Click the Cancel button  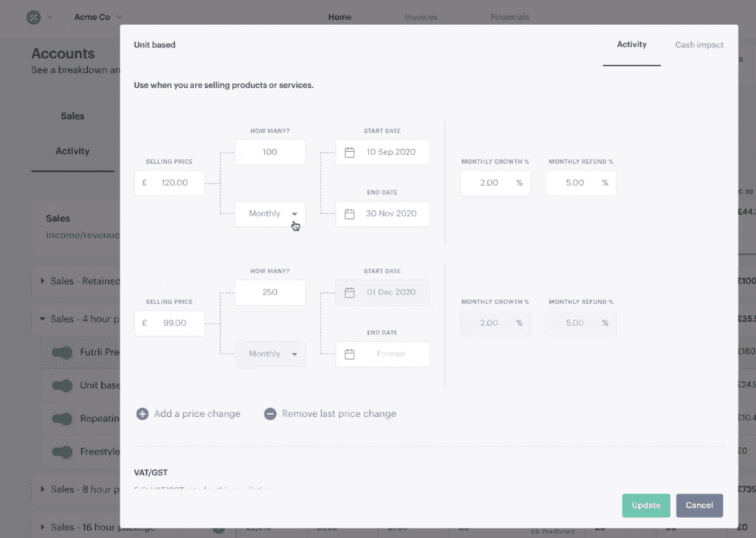(x=699, y=506)
